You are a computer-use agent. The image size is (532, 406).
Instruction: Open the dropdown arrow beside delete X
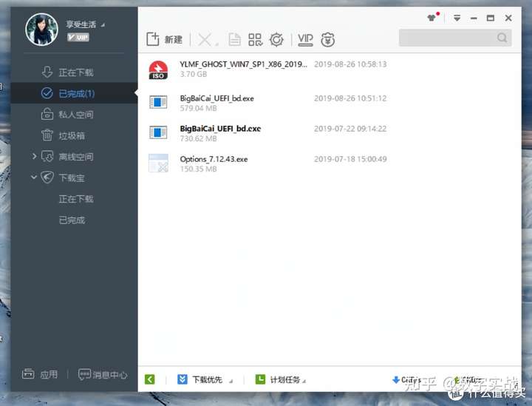(x=216, y=44)
